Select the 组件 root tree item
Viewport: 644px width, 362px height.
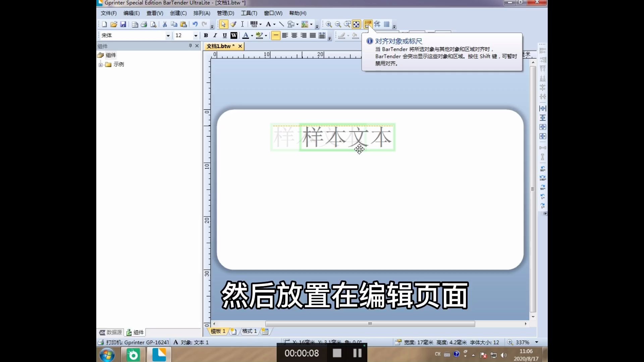pyautogui.click(x=111, y=55)
